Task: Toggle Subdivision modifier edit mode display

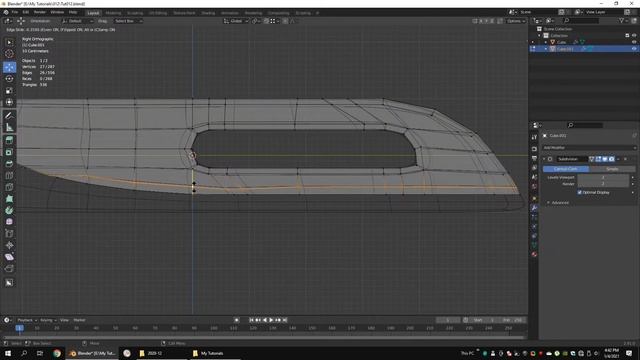Action: 598,159
